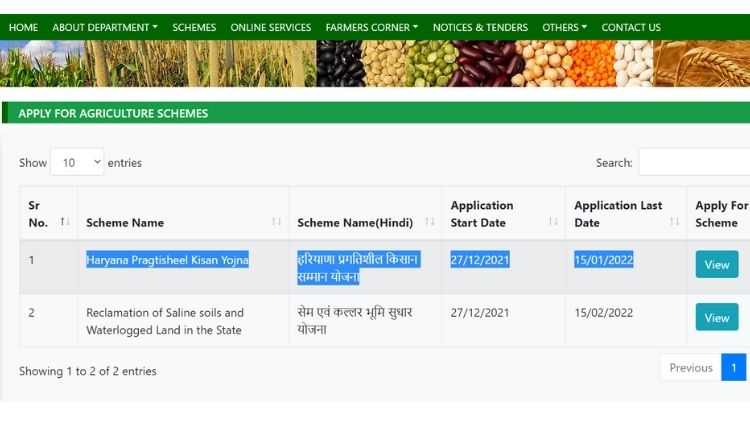Open the CONTACT US page
This screenshot has height=430, width=750.
tap(631, 28)
